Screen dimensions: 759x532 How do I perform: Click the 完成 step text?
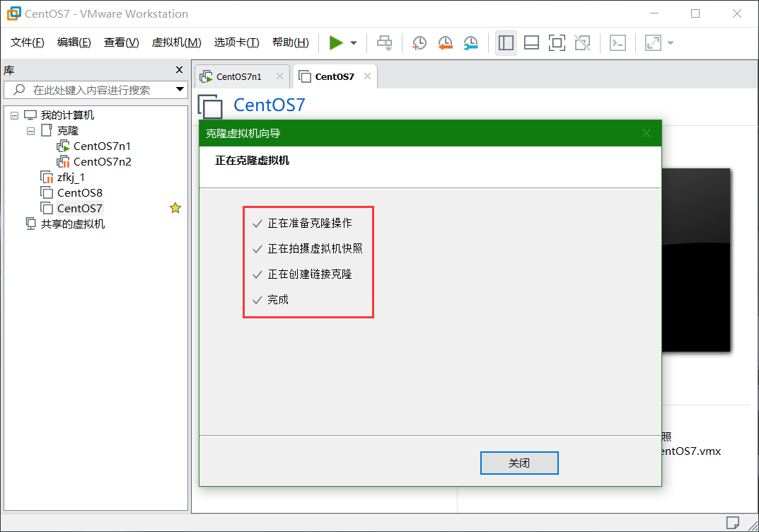pos(278,300)
